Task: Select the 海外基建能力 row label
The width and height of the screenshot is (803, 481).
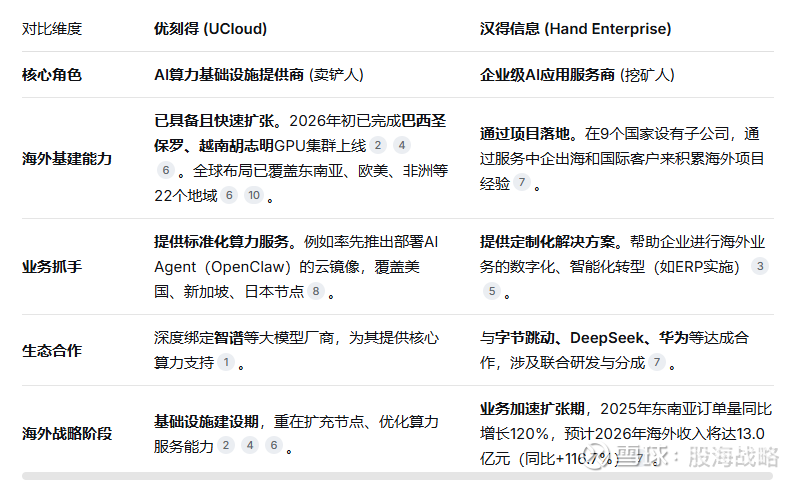Action: pyautogui.click(x=67, y=158)
